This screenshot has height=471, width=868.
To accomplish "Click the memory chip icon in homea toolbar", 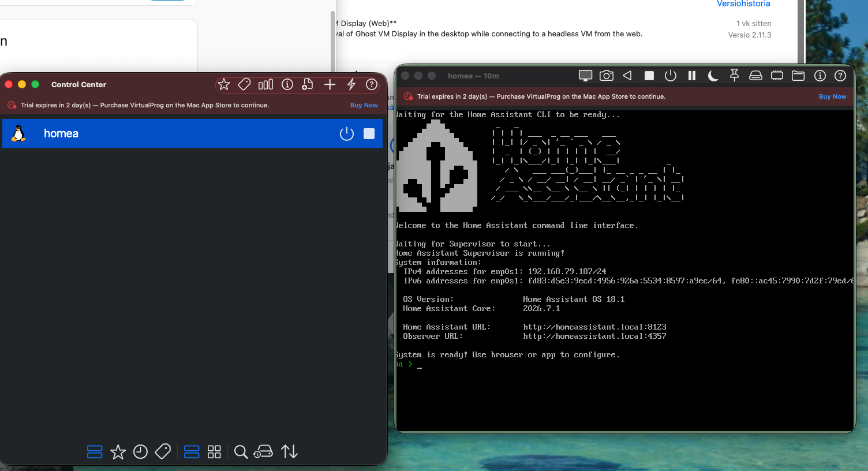I will 777,76.
